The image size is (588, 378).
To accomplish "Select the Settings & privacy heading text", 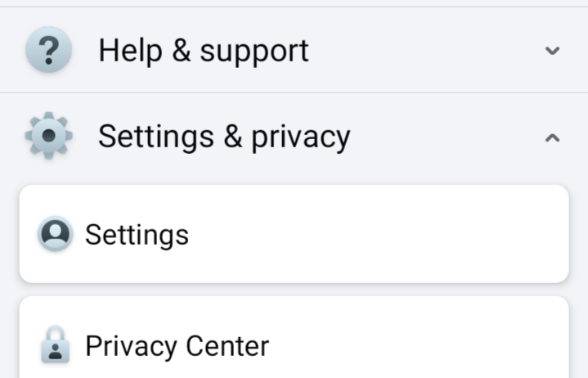I will pos(224,137).
